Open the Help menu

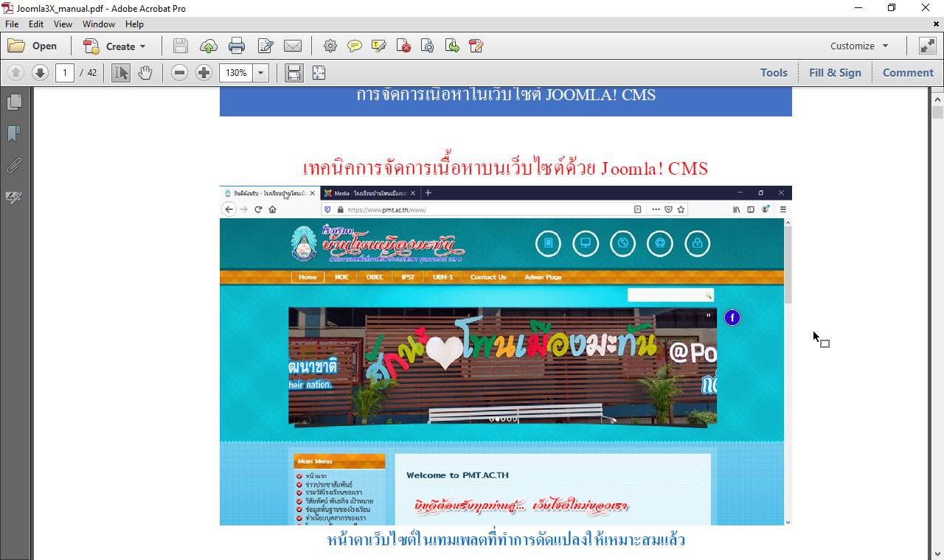click(x=134, y=24)
